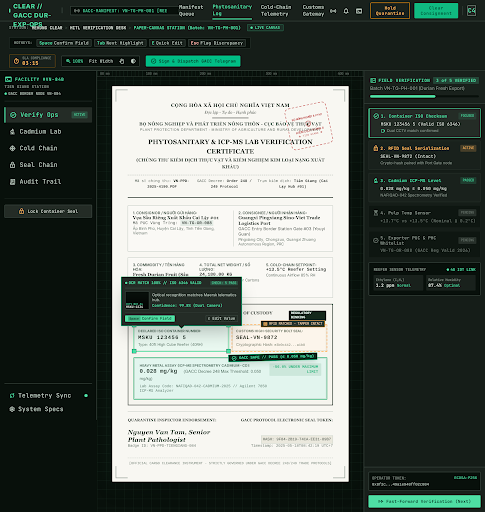Screen dimensions: 485x512
Task: Select the Cadmium ICP-MS Level card
Action: point(424,187)
